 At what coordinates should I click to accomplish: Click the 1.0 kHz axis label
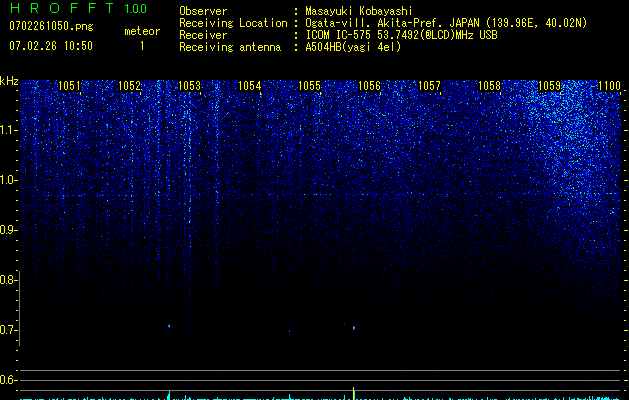[x=8, y=180]
